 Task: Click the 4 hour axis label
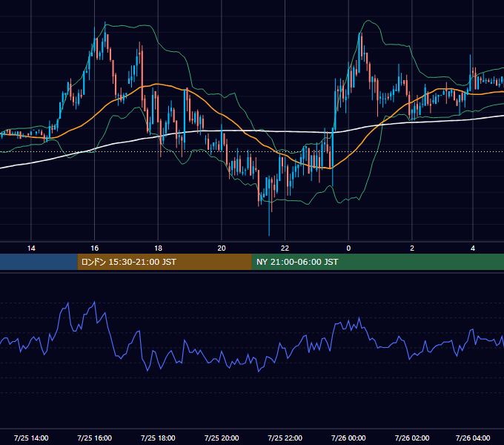click(473, 248)
